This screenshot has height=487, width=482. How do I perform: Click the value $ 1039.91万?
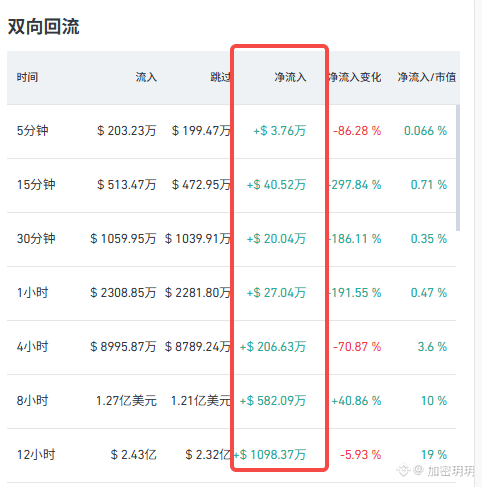pyautogui.click(x=198, y=238)
